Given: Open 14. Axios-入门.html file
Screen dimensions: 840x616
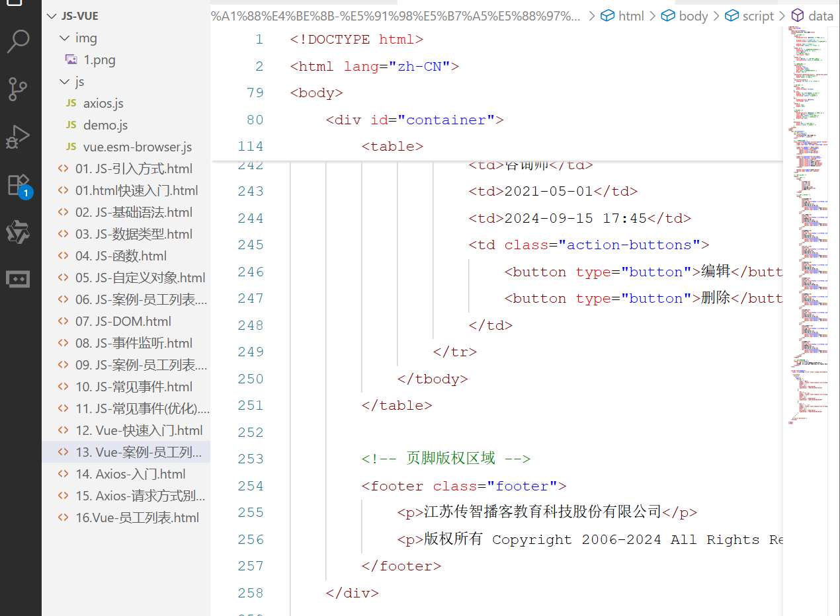Looking at the screenshot, I should [126, 474].
